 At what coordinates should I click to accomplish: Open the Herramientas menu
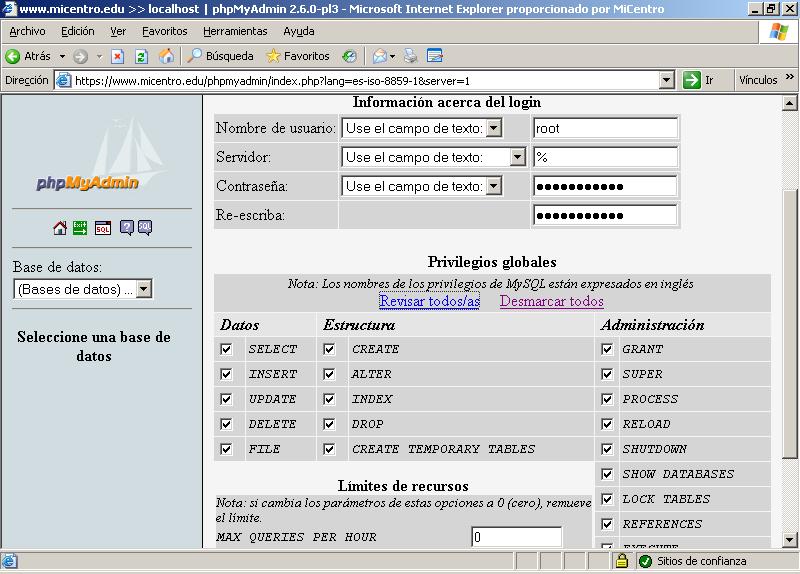(x=235, y=31)
